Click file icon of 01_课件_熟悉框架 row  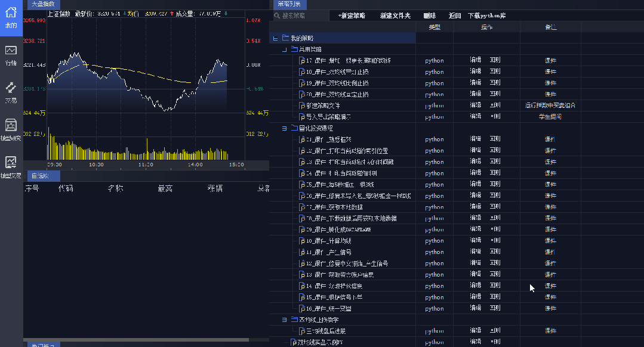(x=302, y=140)
